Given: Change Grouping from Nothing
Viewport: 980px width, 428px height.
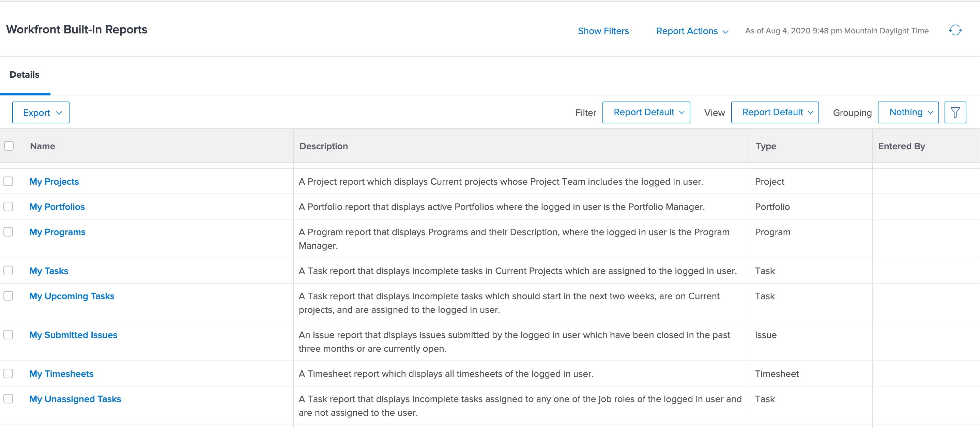Looking at the screenshot, I should 908,112.
